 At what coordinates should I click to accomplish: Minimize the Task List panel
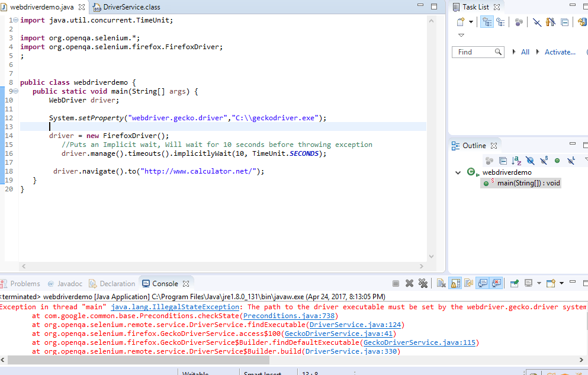[572, 5]
